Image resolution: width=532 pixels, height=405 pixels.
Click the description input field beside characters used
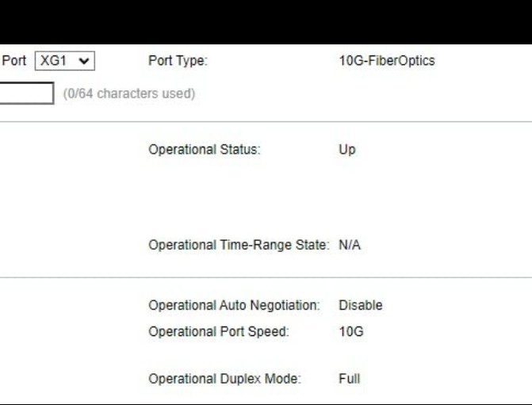(27, 93)
